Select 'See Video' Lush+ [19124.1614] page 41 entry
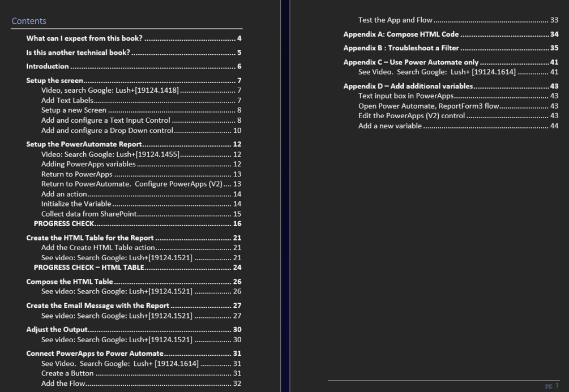Screen dimensions: 569x392 coord(459,72)
